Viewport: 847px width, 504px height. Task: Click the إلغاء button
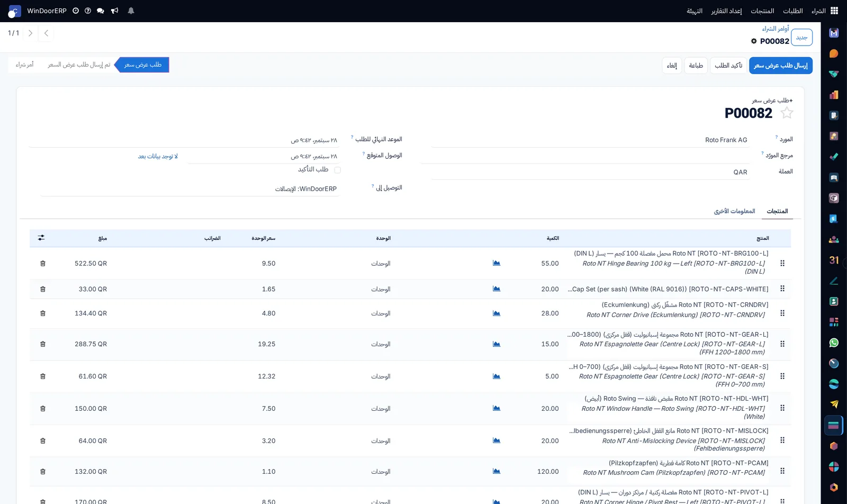coord(672,66)
